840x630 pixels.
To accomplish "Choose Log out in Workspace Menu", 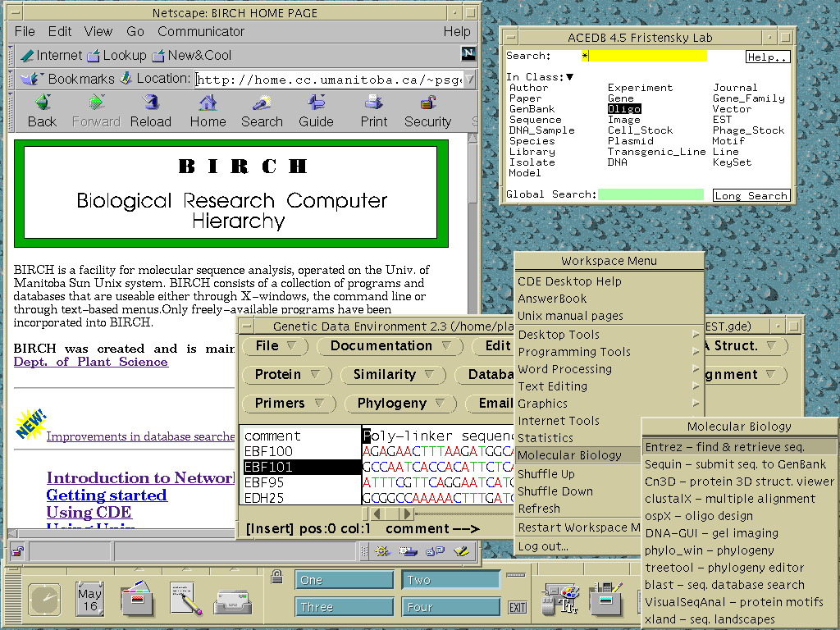I will (577, 546).
